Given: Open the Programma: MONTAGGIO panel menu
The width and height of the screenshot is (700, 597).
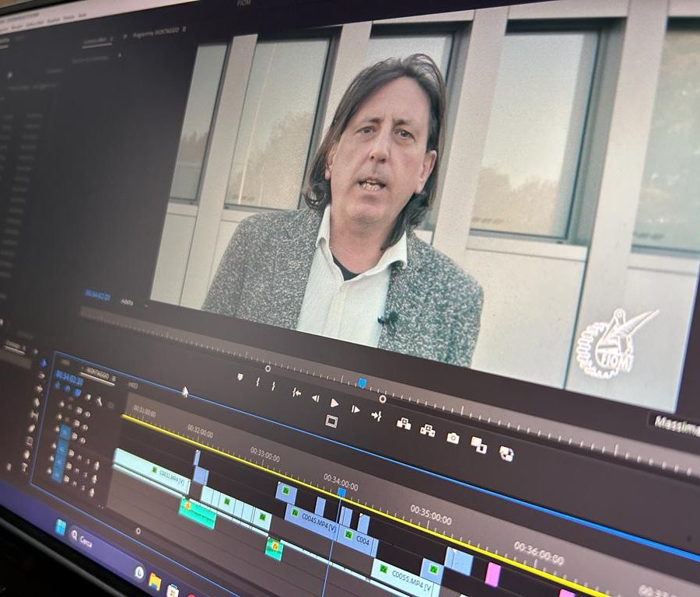Looking at the screenshot, I should pos(184,30).
